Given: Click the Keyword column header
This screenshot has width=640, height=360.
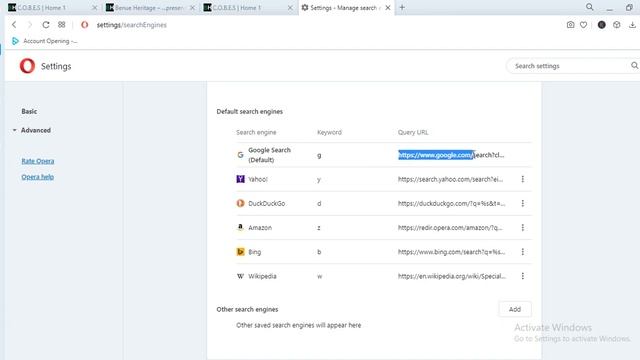Looking at the screenshot, I should [x=329, y=132].
